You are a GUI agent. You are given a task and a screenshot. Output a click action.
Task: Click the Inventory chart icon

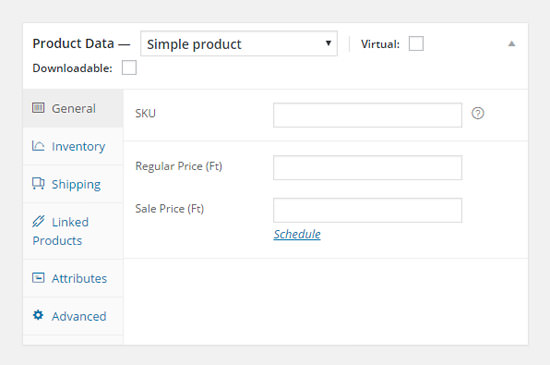click(x=38, y=146)
